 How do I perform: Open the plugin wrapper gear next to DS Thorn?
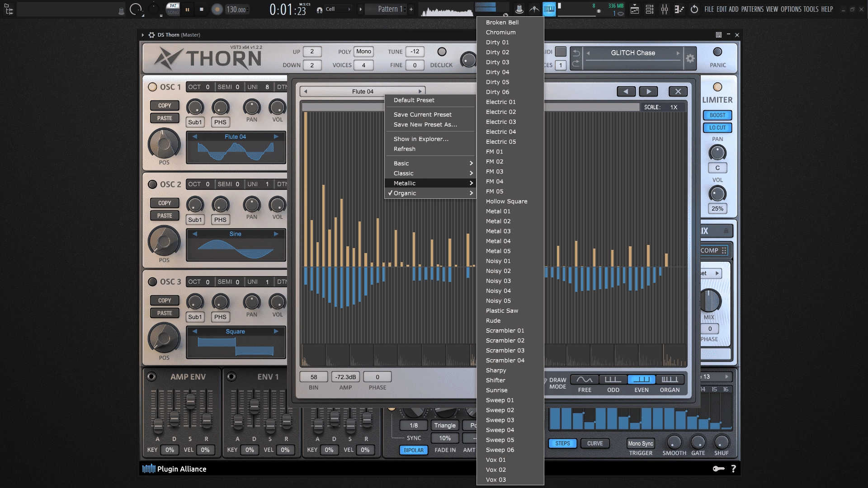click(x=151, y=35)
